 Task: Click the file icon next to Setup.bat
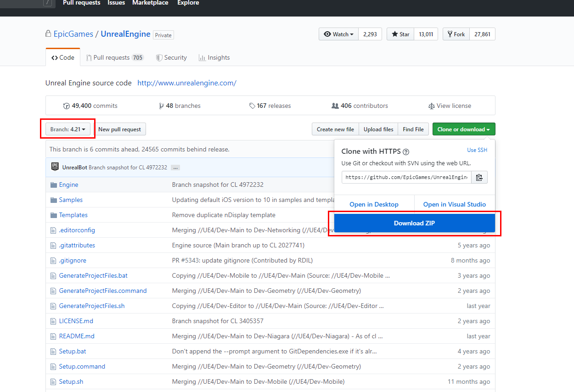[53, 351]
